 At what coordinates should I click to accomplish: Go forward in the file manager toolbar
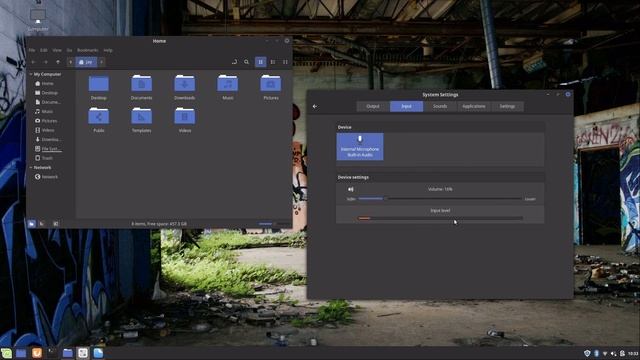(x=46, y=62)
